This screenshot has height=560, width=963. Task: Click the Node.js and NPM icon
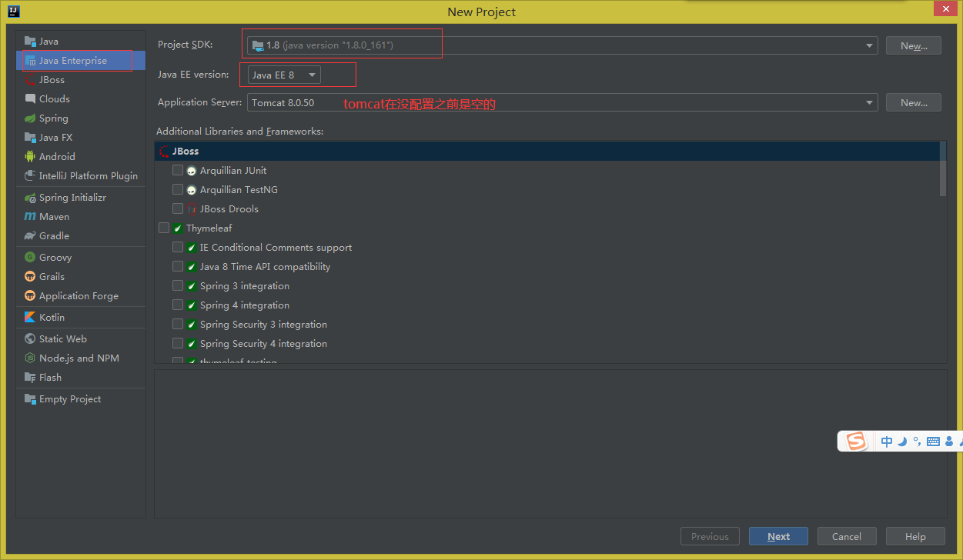pos(30,358)
